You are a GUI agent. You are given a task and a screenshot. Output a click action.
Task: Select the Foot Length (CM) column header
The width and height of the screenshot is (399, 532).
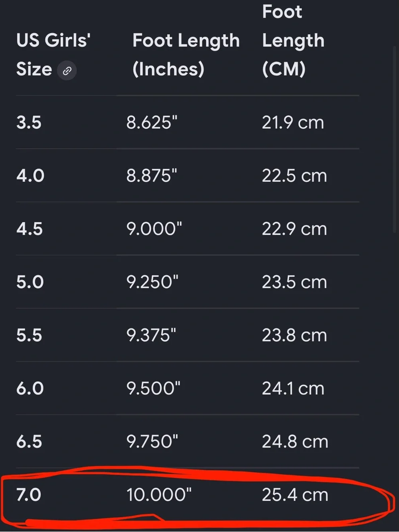click(293, 40)
